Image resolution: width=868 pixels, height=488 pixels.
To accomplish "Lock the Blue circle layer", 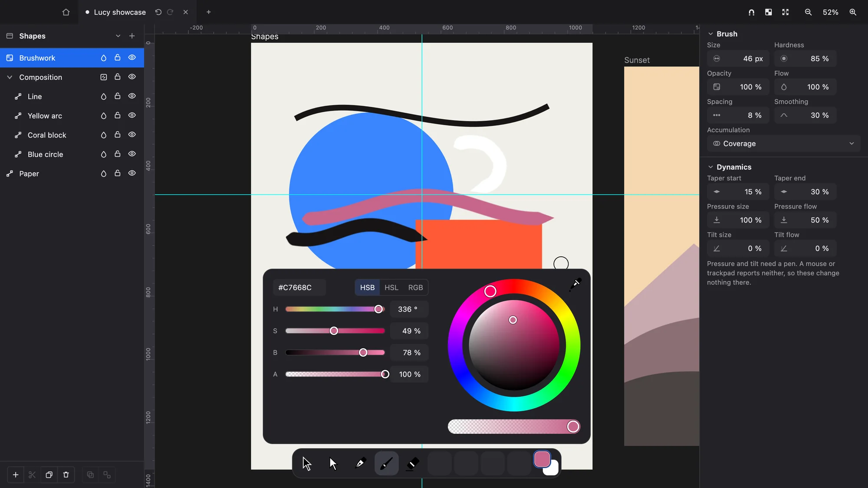I will coord(117,154).
